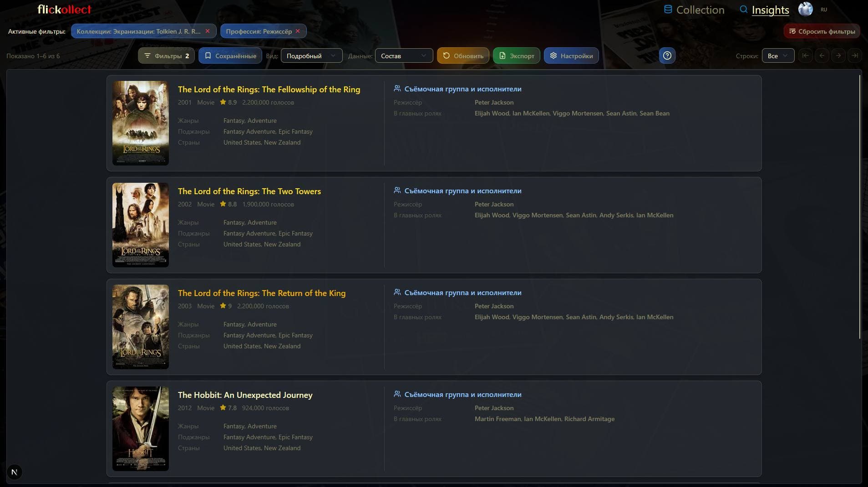The width and height of the screenshot is (868, 487).
Task: Click The Two Towers poster
Action: [x=141, y=225]
